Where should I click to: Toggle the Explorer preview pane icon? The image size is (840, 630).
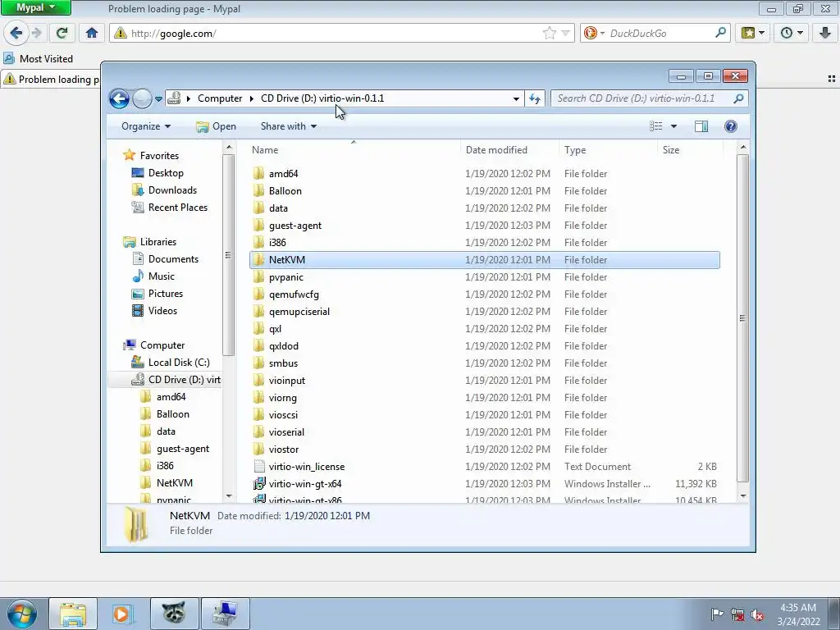coord(701,126)
